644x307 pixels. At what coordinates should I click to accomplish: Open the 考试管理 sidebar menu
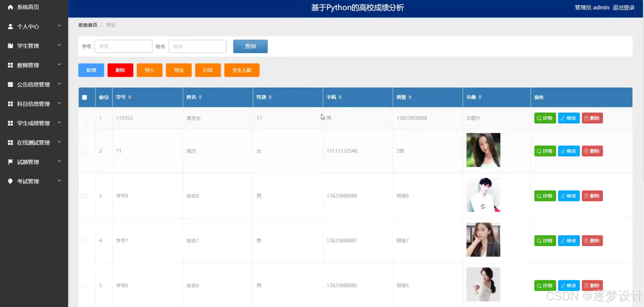[28, 182]
